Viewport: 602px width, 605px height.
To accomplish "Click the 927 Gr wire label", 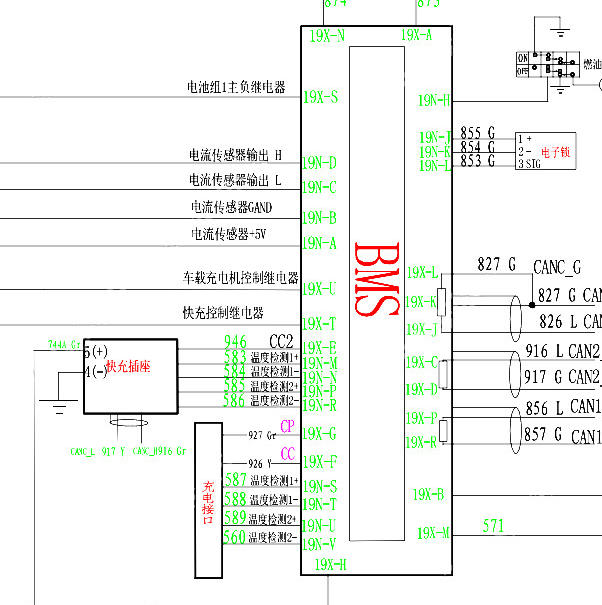I will click(x=262, y=435).
